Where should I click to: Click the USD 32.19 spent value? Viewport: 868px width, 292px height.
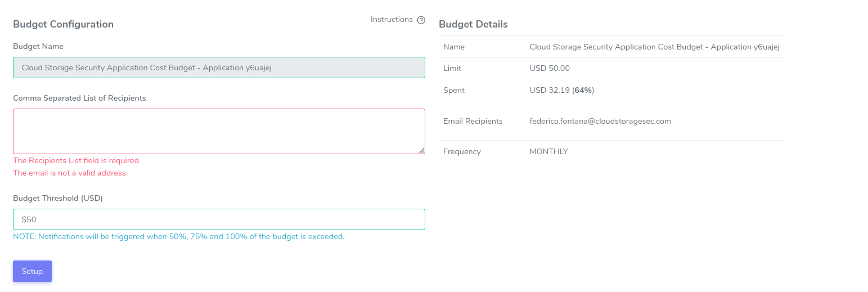pos(561,90)
